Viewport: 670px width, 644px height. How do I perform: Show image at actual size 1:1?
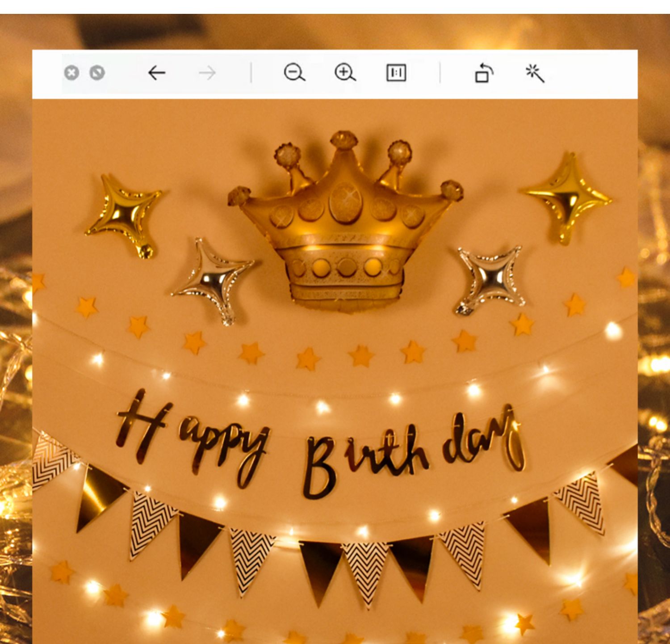click(396, 73)
